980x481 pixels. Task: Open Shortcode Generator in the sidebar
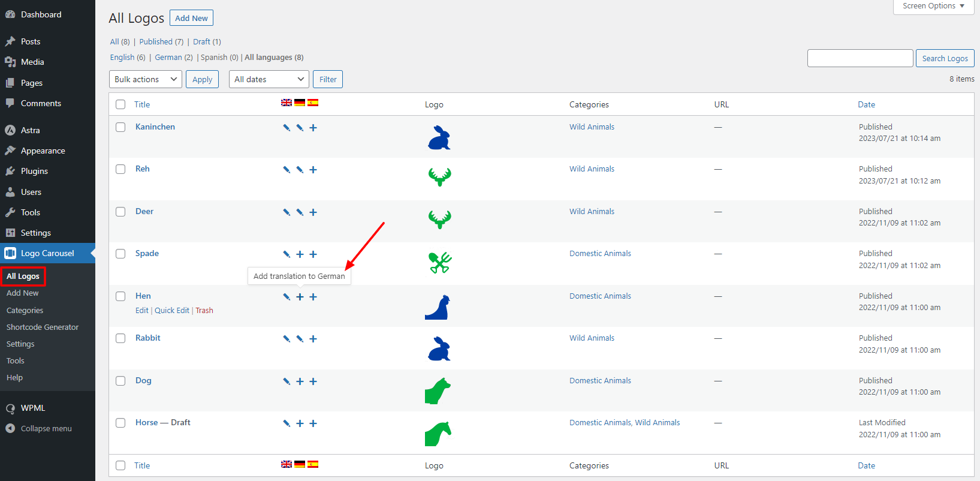43,327
